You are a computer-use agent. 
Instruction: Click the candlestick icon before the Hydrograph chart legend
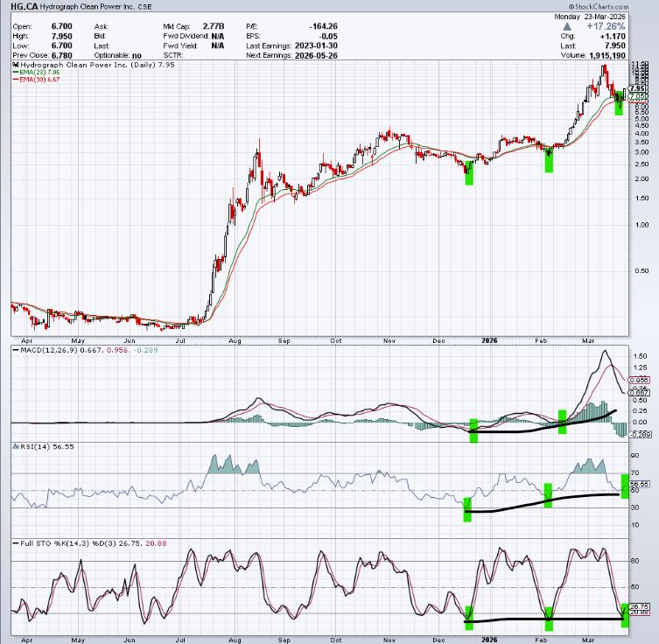point(16,65)
